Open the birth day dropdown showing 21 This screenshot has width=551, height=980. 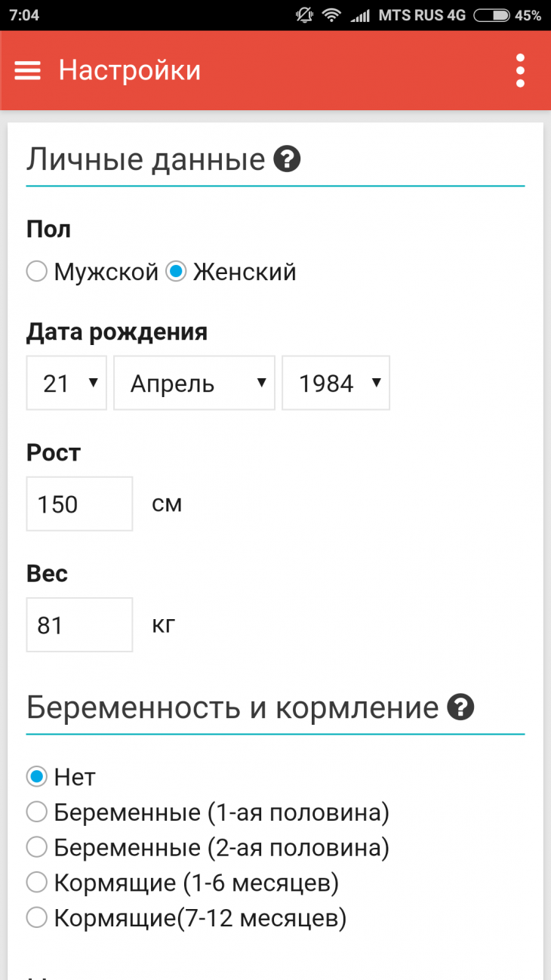66,384
